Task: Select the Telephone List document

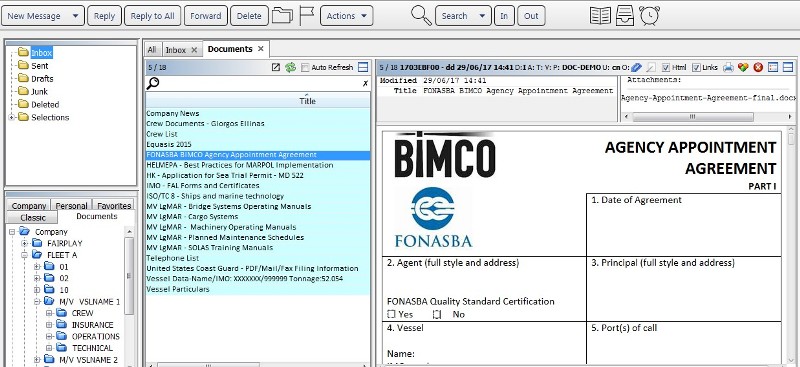Action: pos(258,258)
